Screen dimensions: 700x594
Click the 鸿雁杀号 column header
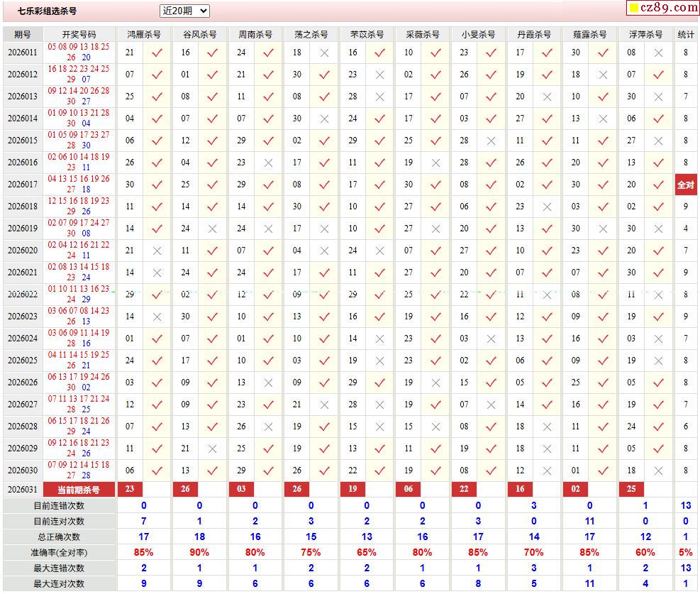(x=143, y=34)
